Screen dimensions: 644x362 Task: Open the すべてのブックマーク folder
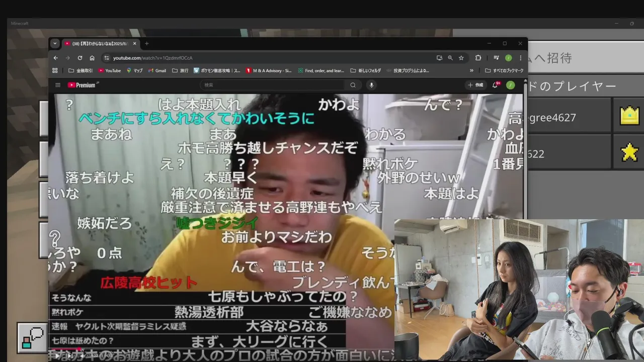[x=504, y=70]
